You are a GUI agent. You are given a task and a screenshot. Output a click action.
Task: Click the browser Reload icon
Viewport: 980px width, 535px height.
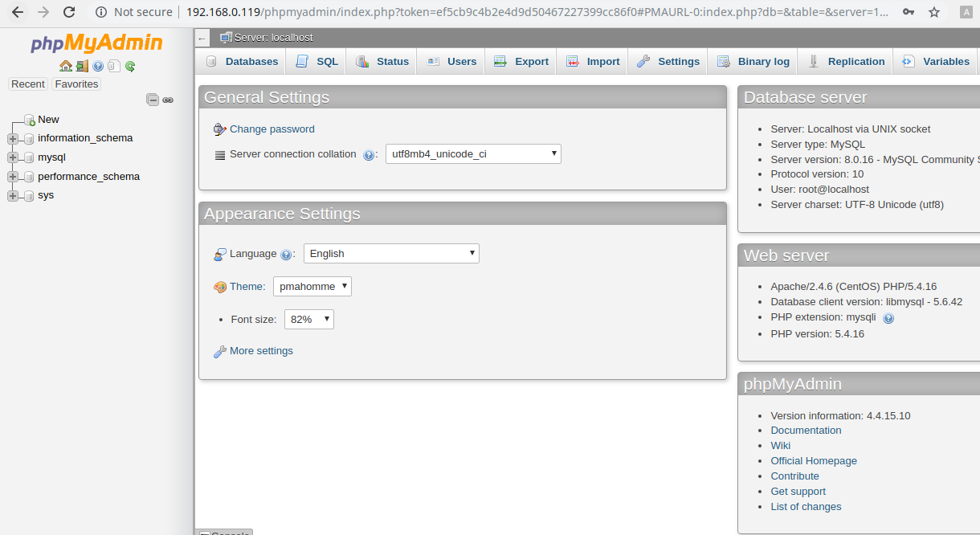coord(69,12)
